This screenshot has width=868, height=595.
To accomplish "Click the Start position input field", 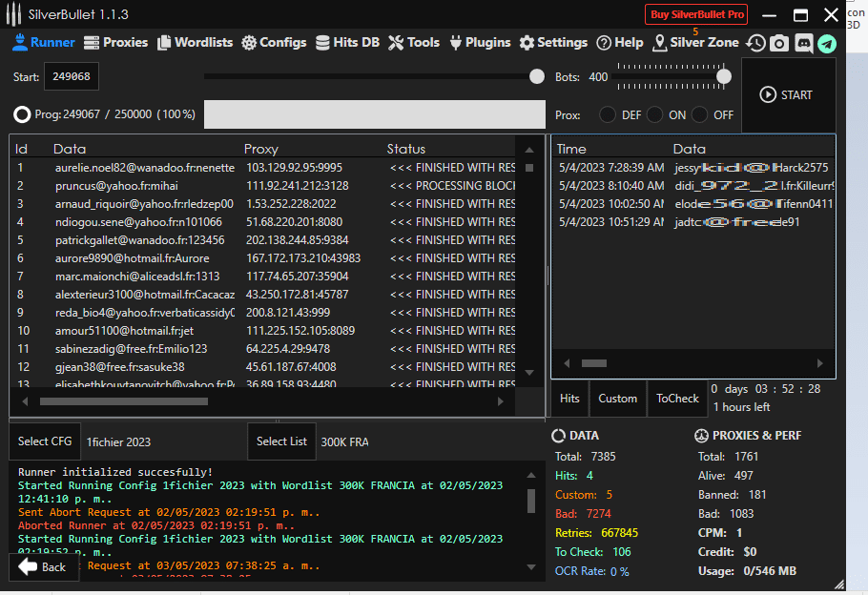I will click(x=71, y=77).
